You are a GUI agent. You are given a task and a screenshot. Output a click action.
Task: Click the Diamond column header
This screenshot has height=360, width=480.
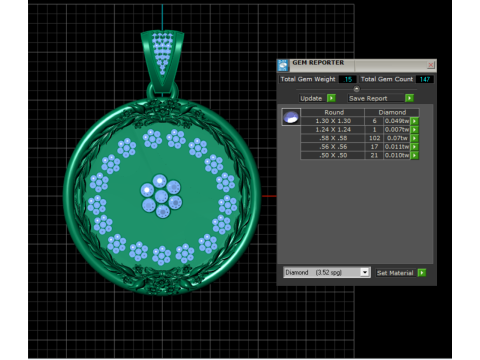pyautogui.click(x=392, y=112)
